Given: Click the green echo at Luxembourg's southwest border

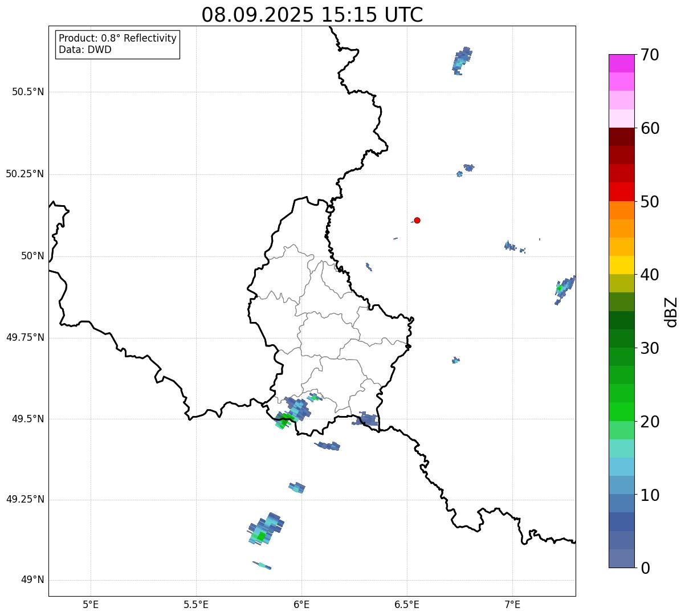Looking at the screenshot, I should [x=285, y=421].
